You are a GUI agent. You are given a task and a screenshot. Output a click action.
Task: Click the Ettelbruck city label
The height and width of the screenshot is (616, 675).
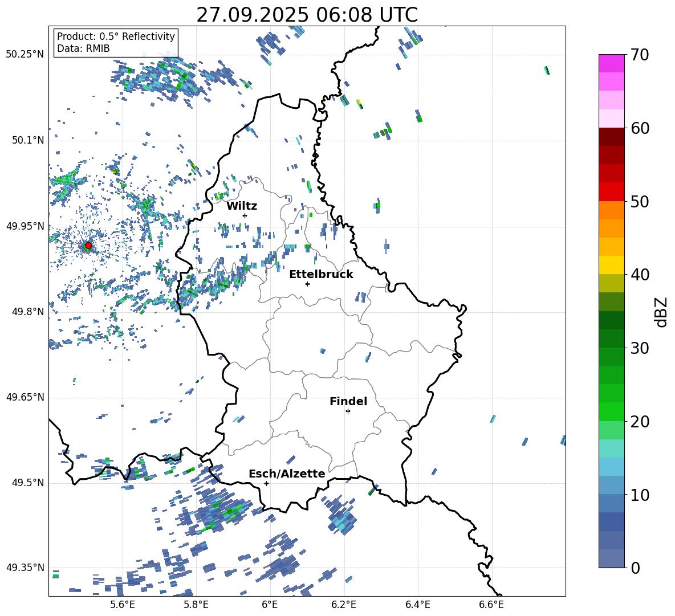click(321, 275)
